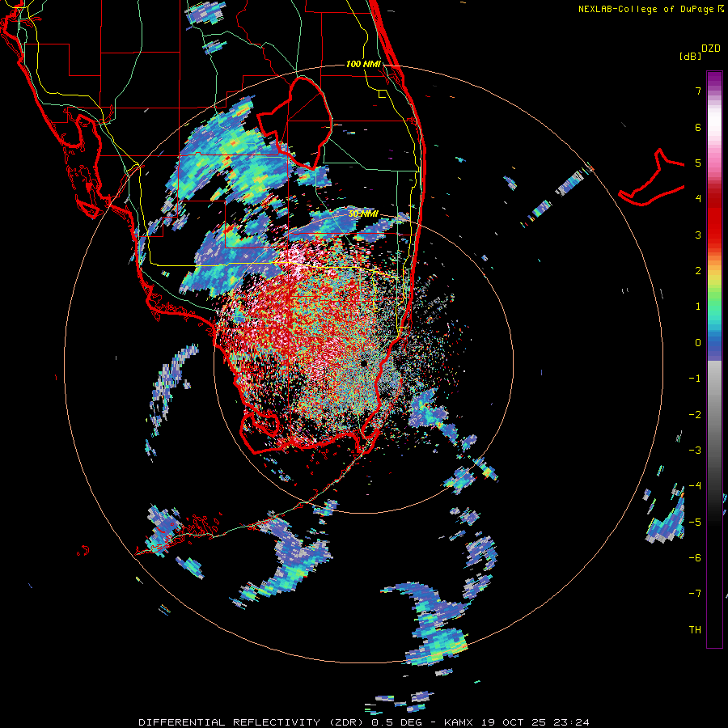The height and width of the screenshot is (728, 728).
Task: Click the -1 dB scale label
Action: (x=695, y=379)
